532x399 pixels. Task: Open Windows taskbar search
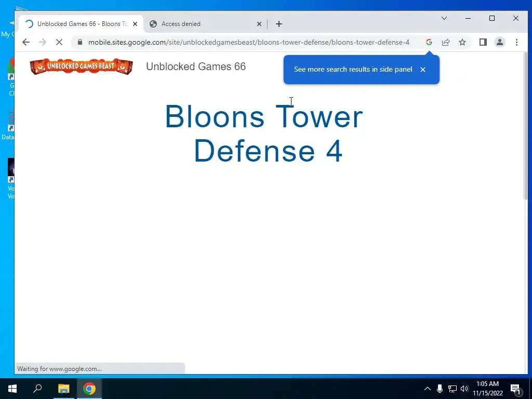(37, 389)
